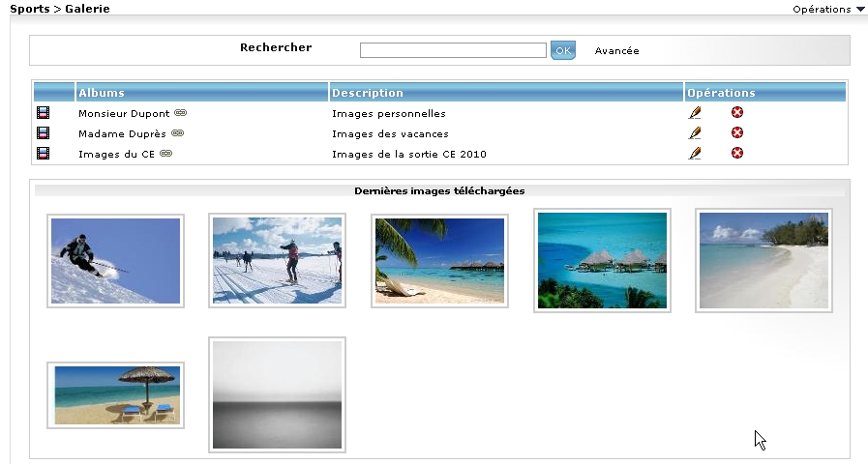Click the Description column header
The height and width of the screenshot is (464, 868).
point(506,93)
